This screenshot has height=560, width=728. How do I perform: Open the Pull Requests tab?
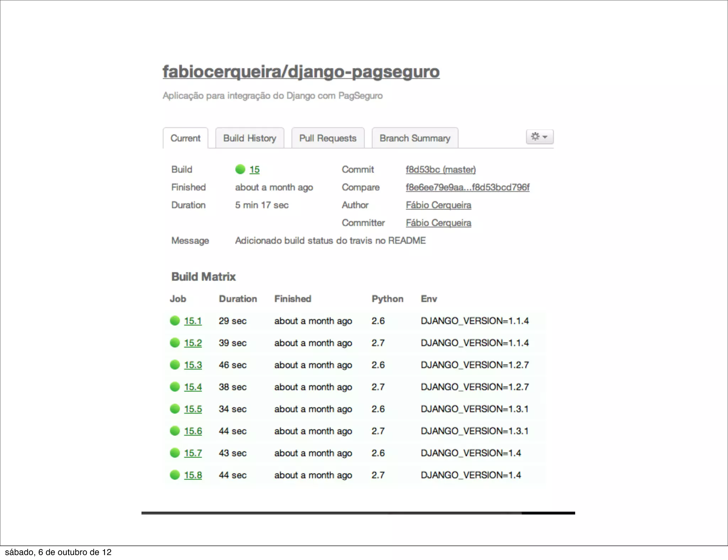(x=328, y=138)
